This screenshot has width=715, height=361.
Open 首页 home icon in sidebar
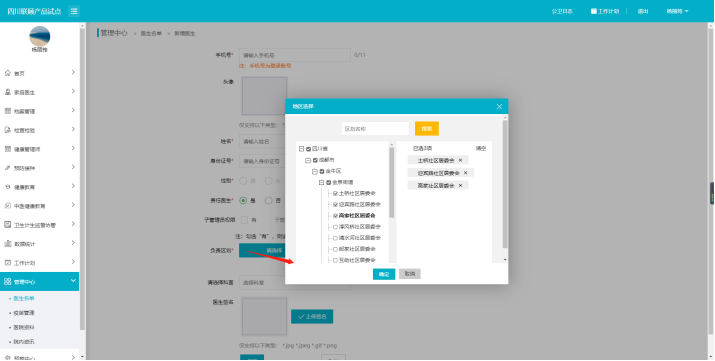pyautogui.click(x=7, y=73)
